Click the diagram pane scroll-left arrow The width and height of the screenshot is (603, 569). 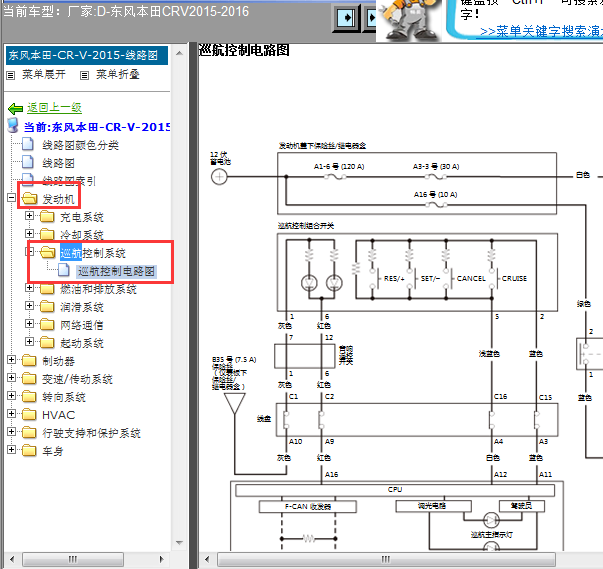[207, 559]
